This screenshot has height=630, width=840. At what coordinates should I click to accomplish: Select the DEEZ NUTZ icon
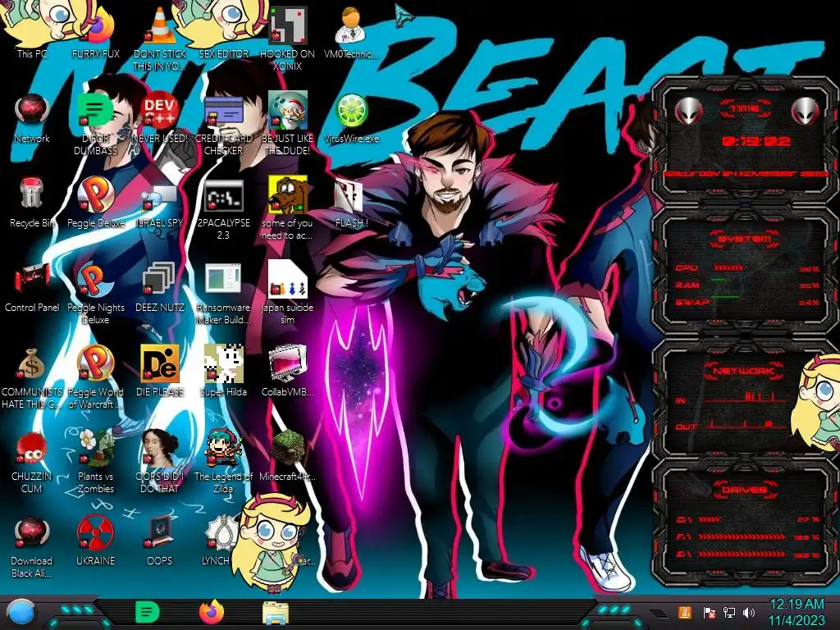click(x=160, y=280)
